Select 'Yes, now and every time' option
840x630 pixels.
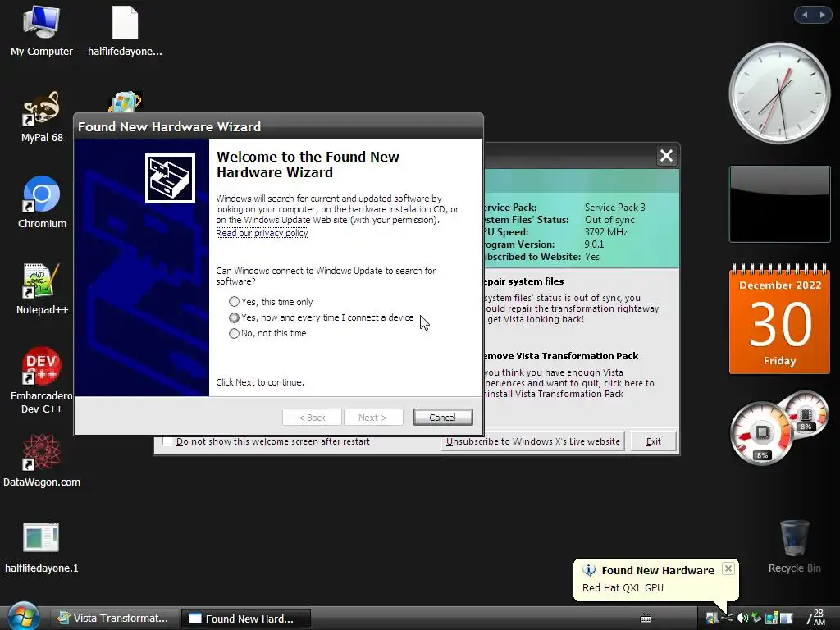[x=322, y=317]
